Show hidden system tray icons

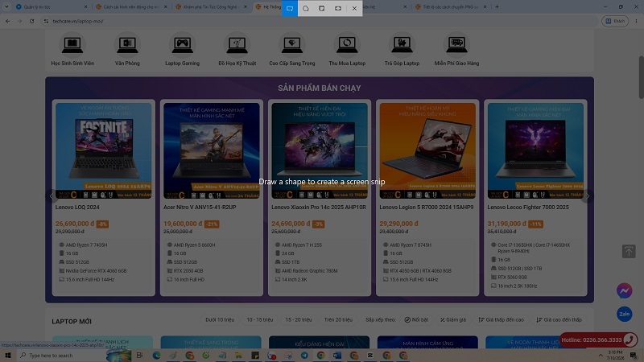pyautogui.click(x=601, y=355)
